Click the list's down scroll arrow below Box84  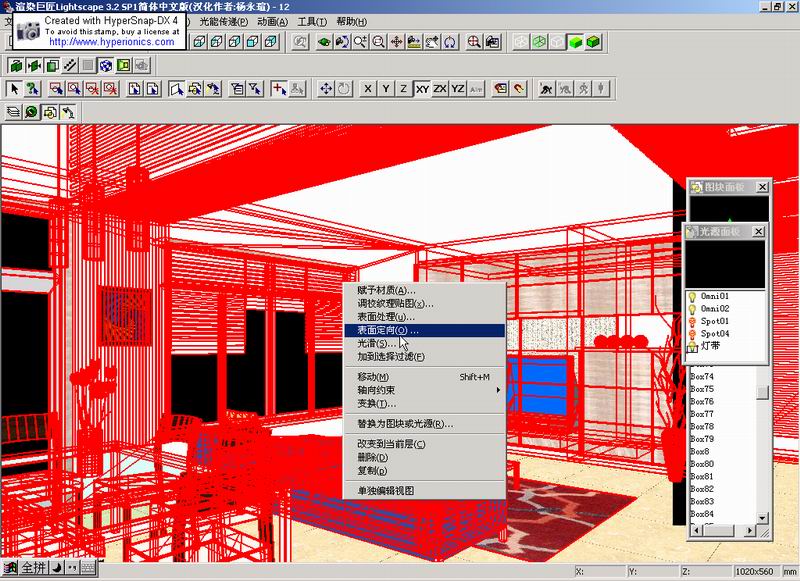(762, 518)
